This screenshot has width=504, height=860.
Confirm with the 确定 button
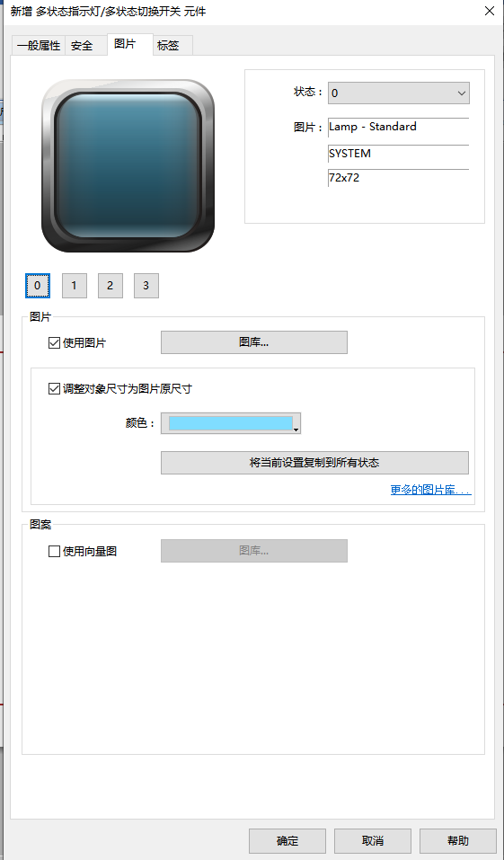pyautogui.click(x=287, y=841)
